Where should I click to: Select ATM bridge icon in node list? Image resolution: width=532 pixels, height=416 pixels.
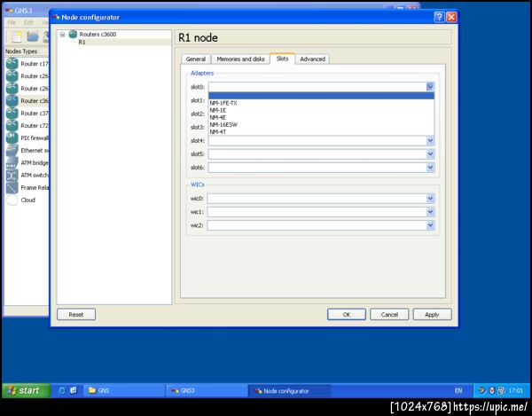point(12,163)
